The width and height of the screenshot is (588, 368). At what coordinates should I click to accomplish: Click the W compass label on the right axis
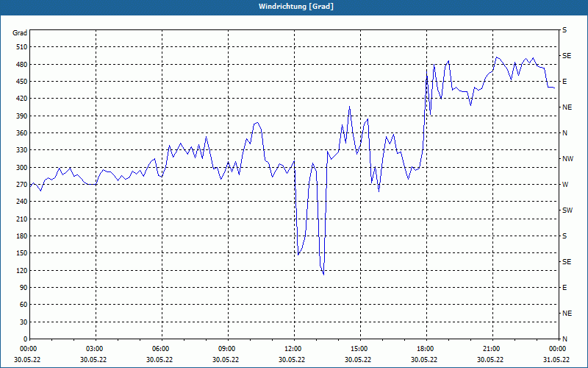(x=565, y=185)
